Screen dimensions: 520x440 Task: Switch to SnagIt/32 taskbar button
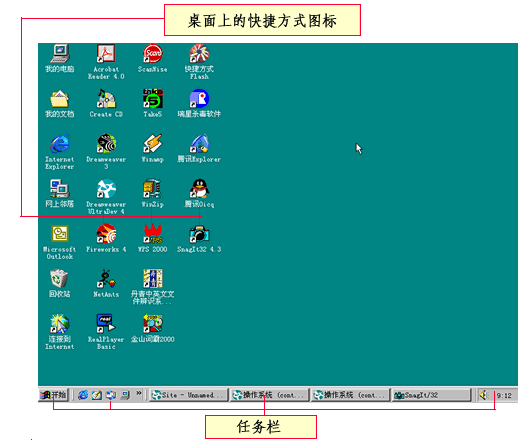coord(432,395)
